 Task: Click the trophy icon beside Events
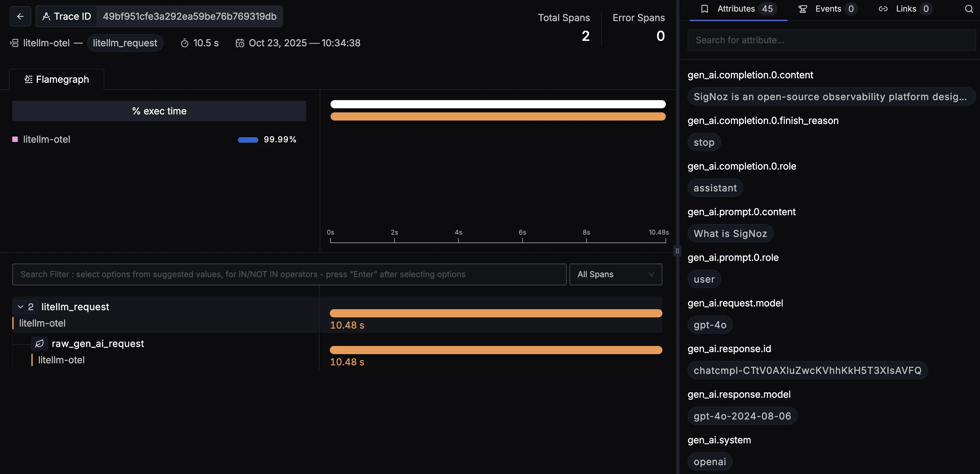[803, 9]
